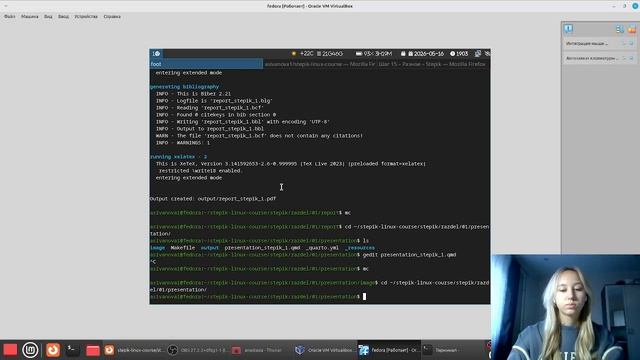Click workspace 1 indicator in guest bar
This screenshot has height=360, width=640.
[x=156, y=54]
